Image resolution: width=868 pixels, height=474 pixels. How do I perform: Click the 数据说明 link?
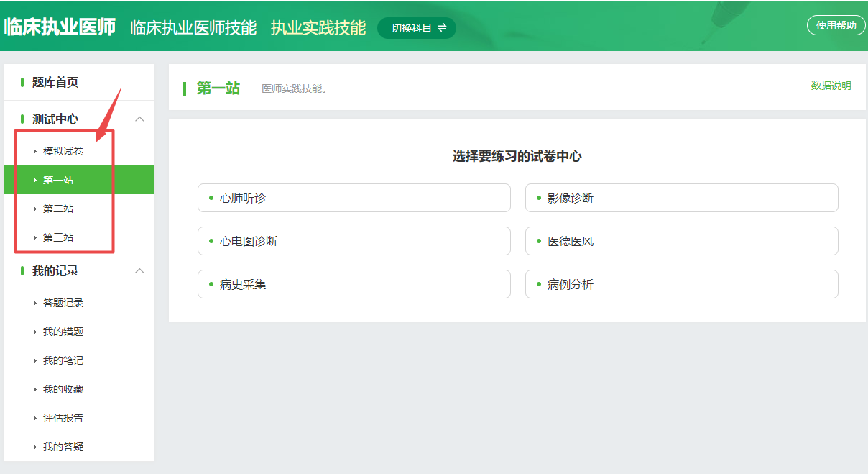(x=831, y=86)
